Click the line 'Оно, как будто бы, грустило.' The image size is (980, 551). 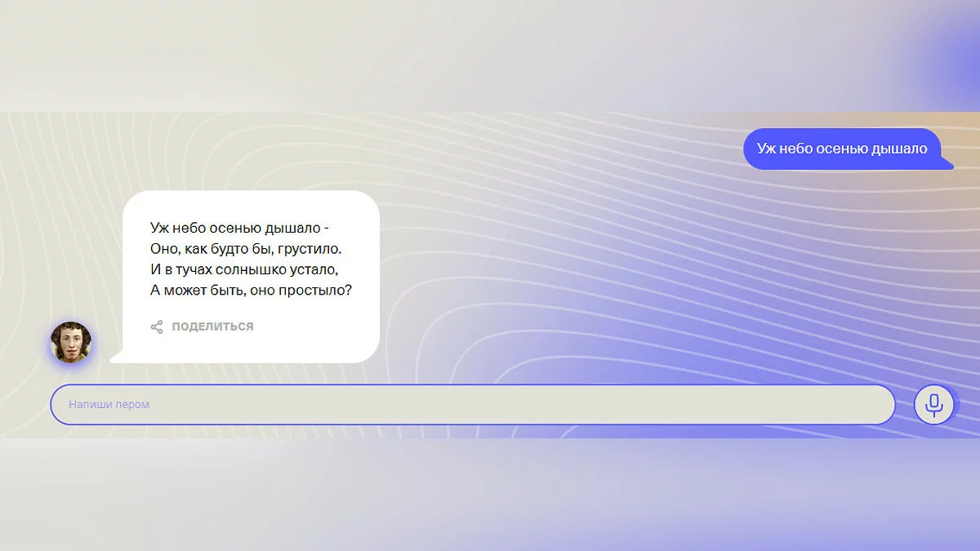click(246, 248)
